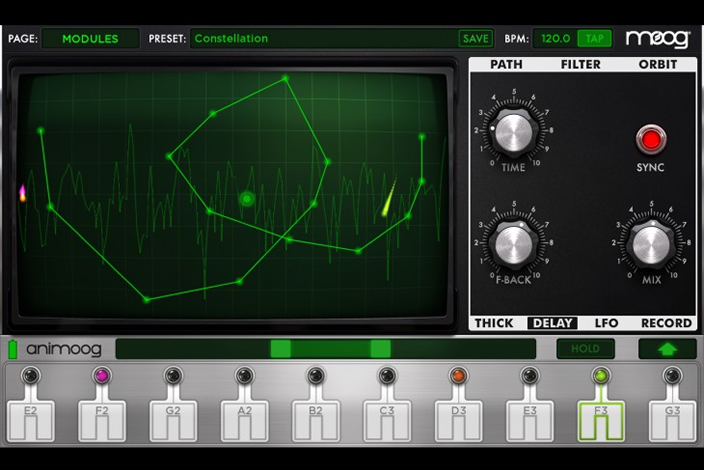Image resolution: width=704 pixels, height=470 pixels.
Task: Select the DELAY module tab
Action: (x=552, y=323)
